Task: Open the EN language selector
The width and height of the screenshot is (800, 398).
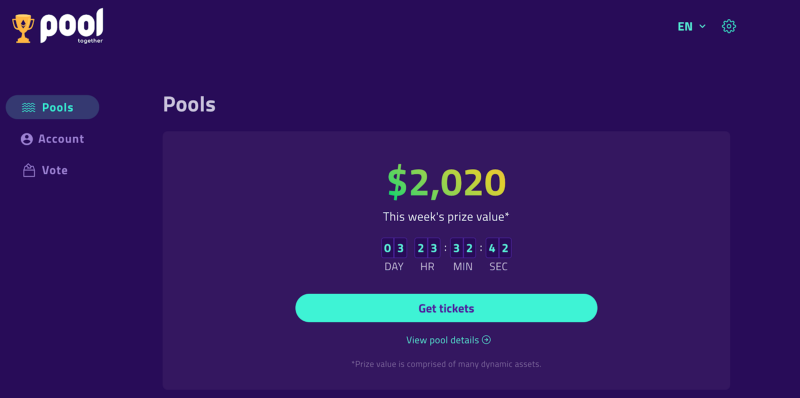Action: tap(691, 27)
